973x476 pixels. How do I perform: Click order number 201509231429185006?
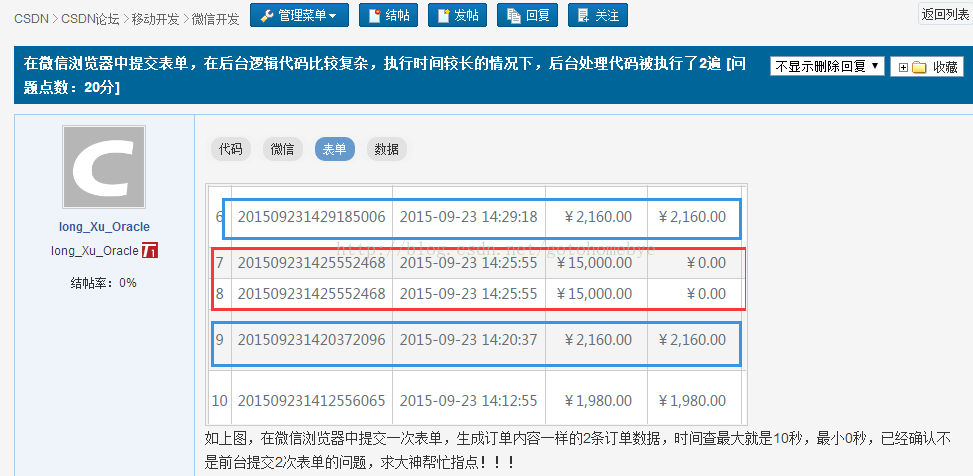tap(312, 217)
